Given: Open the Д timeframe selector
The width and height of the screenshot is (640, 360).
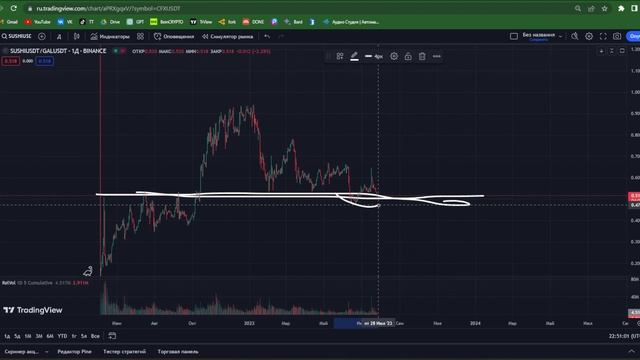Looking at the screenshot, I should 59,37.
